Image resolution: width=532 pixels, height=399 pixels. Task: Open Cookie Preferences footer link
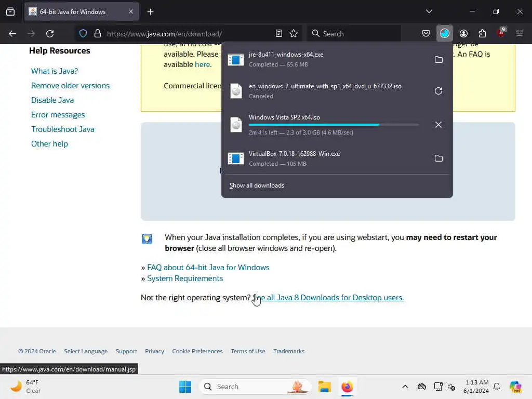pos(197,351)
